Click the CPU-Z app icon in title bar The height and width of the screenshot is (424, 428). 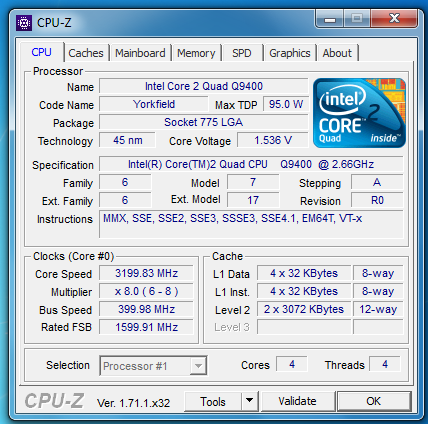click(24, 23)
